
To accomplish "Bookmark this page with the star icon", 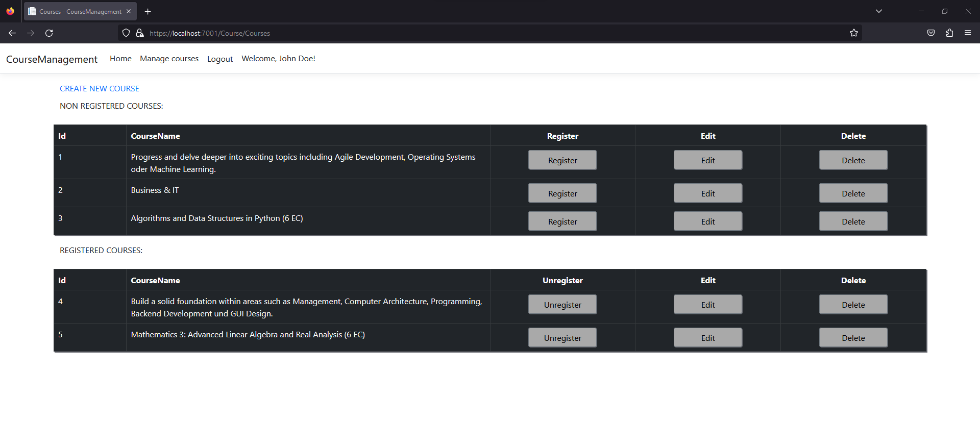I will [854, 33].
